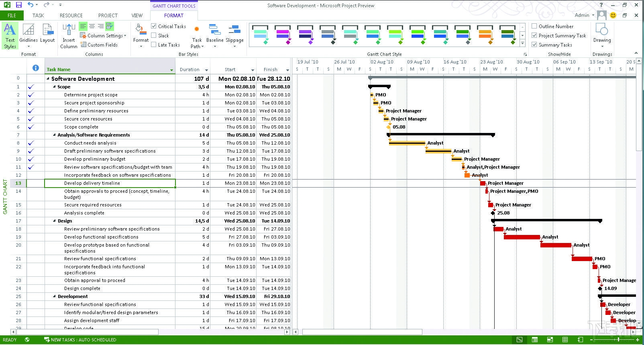Open the Gridlines options
This screenshot has height=345, width=644.
[29, 35]
